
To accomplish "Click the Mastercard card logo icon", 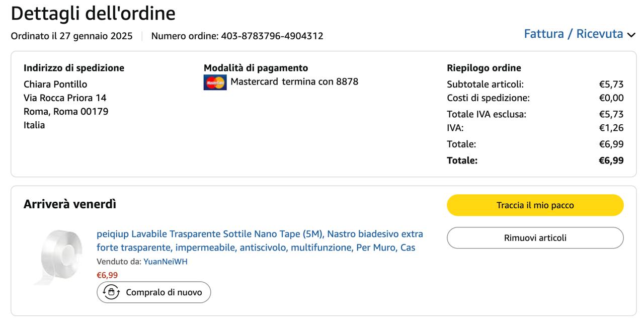I will pyautogui.click(x=215, y=82).
